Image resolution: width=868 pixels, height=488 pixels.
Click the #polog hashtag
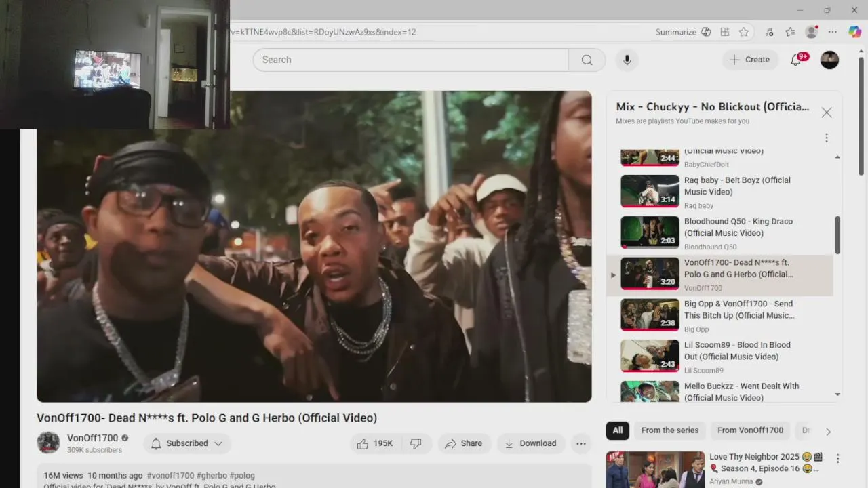tap(242, 476)
